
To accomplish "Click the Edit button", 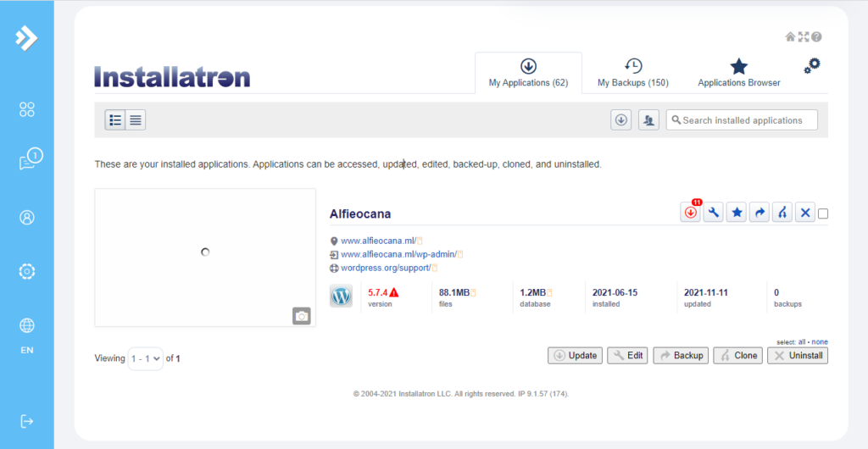I will click(627, 356).
